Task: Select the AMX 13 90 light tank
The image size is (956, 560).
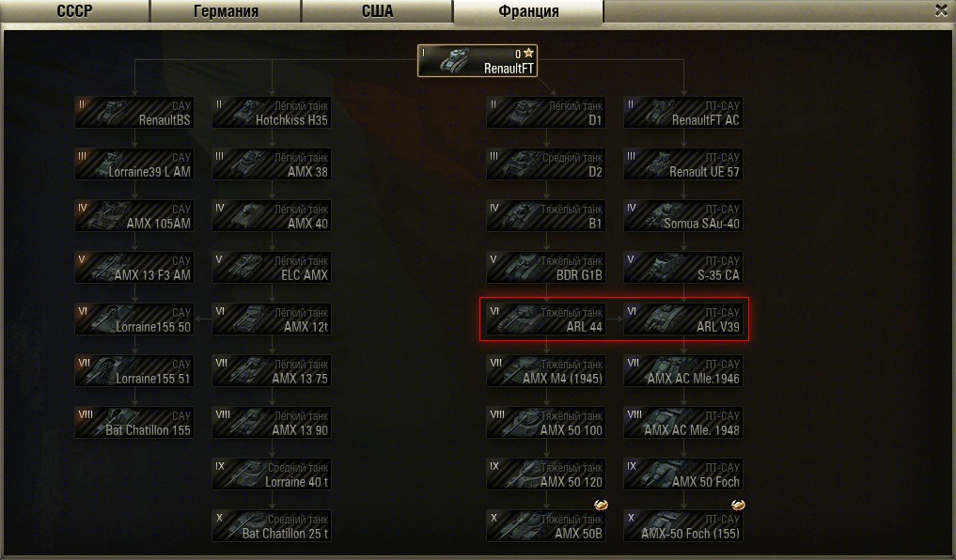Action: pos(272,423)
